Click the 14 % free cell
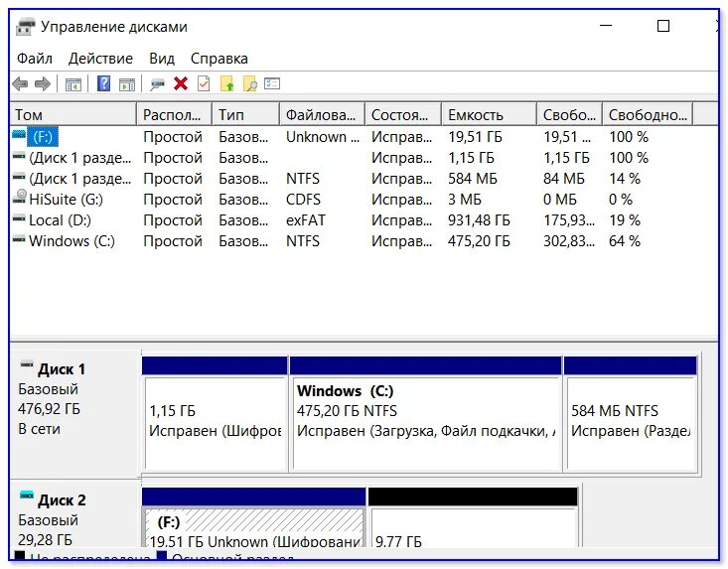The image size is (728, 569). pos(625,179)
